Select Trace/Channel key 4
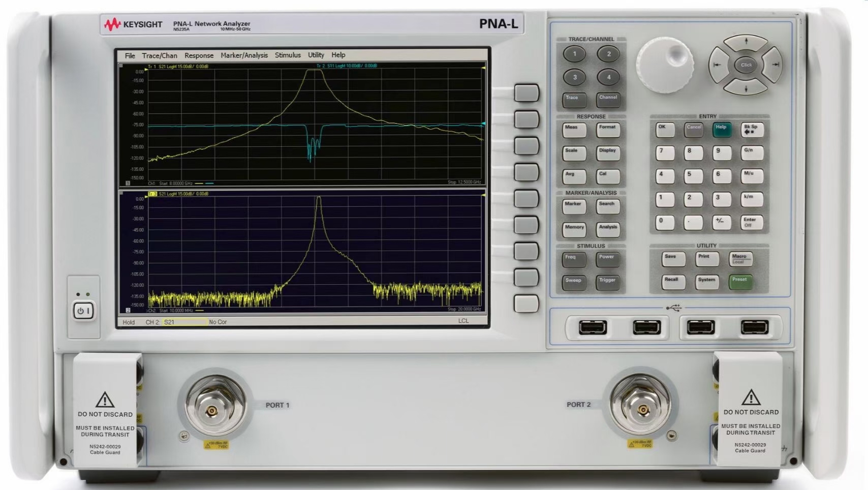This screenshot has height=490, width=868. (x=608, y=77)
